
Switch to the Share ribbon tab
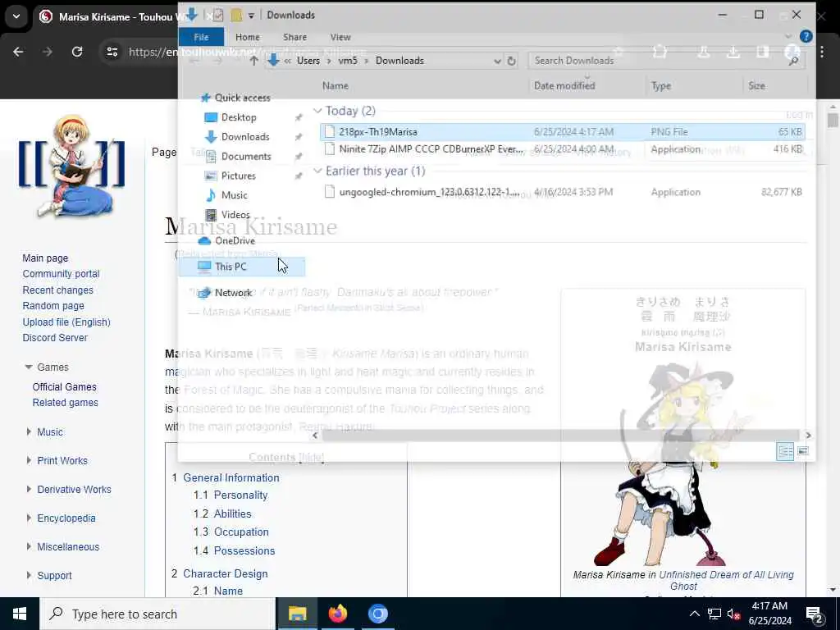point(294,37)
